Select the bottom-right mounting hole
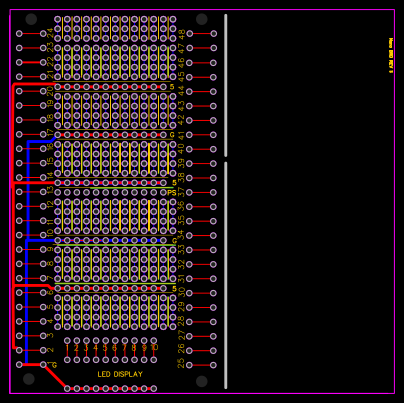Image resolution: width=404 pixels, height=403 pixels. (x=202, y=381)
